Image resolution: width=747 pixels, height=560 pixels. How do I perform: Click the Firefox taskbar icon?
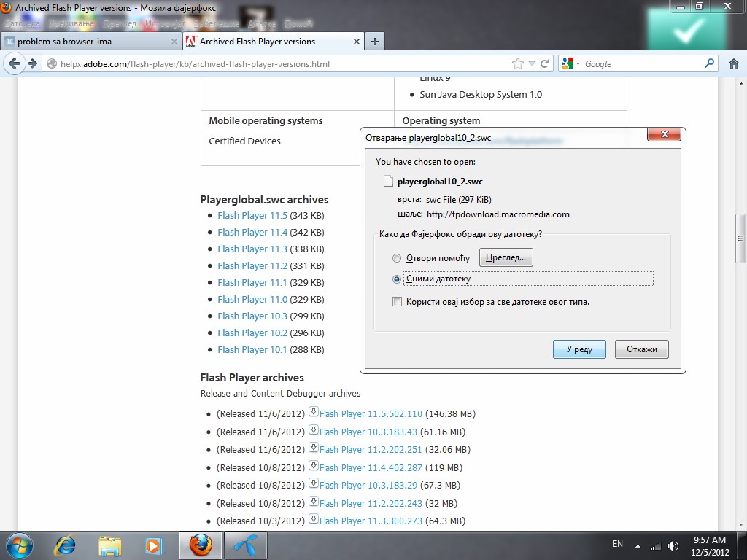201,545
